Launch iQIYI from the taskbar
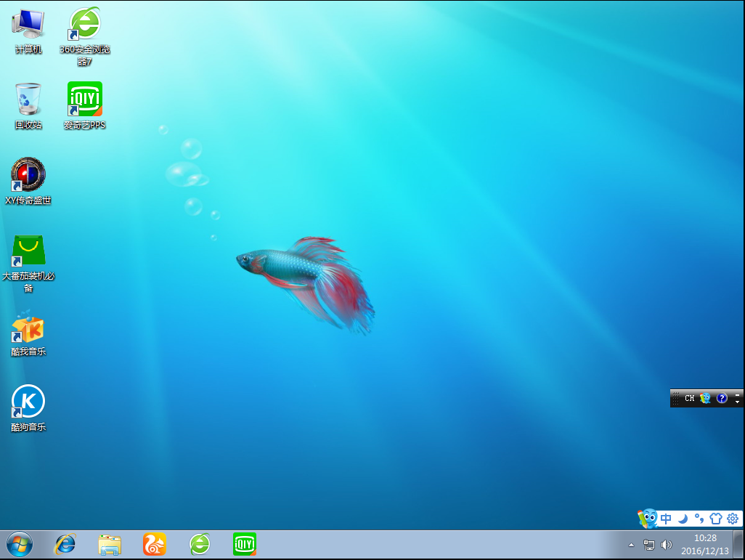Image resolution: width=745 pixels, height=560 pixels. coord(245,544)
